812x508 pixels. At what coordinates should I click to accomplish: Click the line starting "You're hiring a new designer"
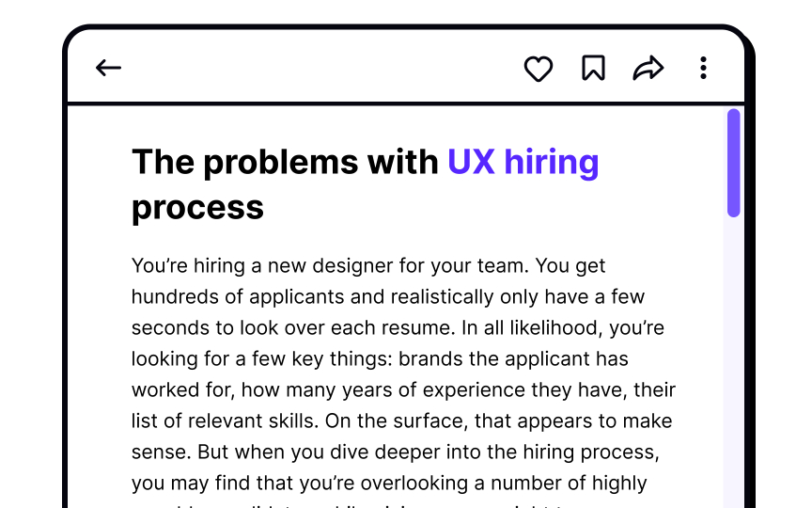tap(368, 266)
